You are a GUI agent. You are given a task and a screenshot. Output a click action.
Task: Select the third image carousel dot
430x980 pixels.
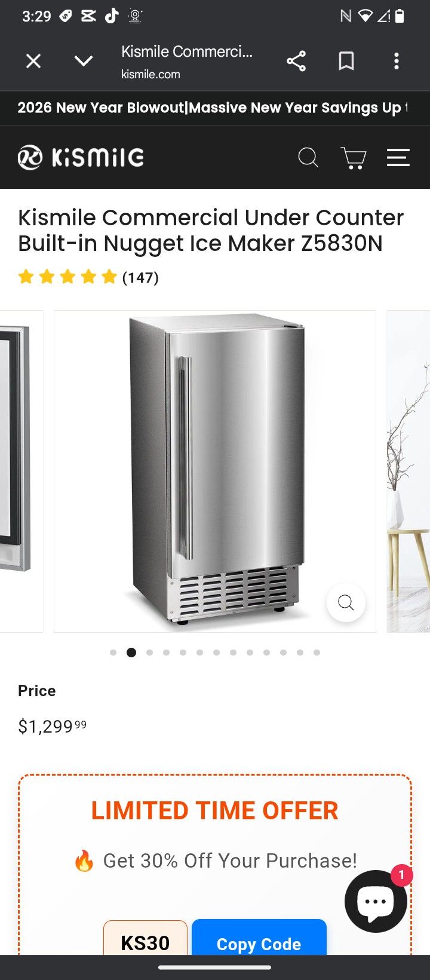[149, 653]
